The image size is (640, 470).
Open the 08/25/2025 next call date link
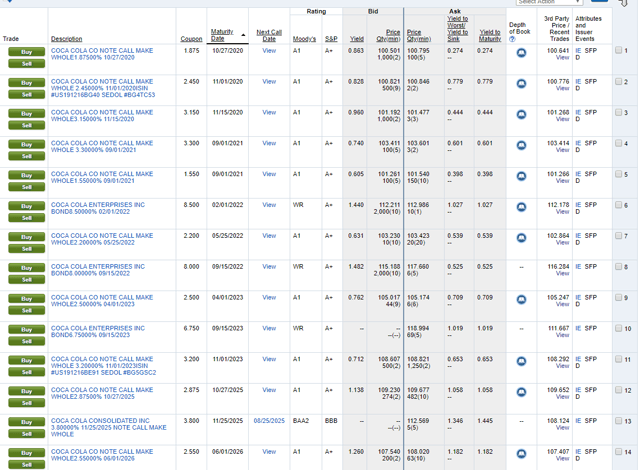tap(269, 421)
